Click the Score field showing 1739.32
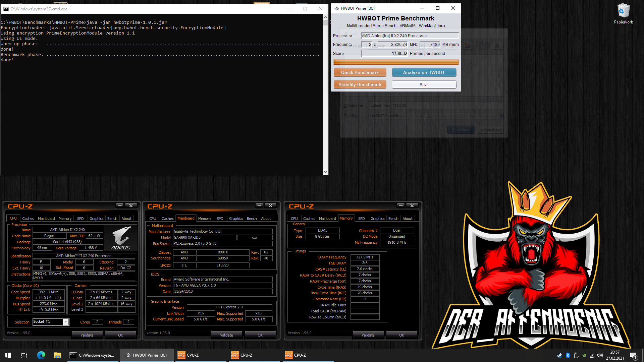The width and height of the screenshot is (644, 362). pyautogui.click(x=385, y=53)
